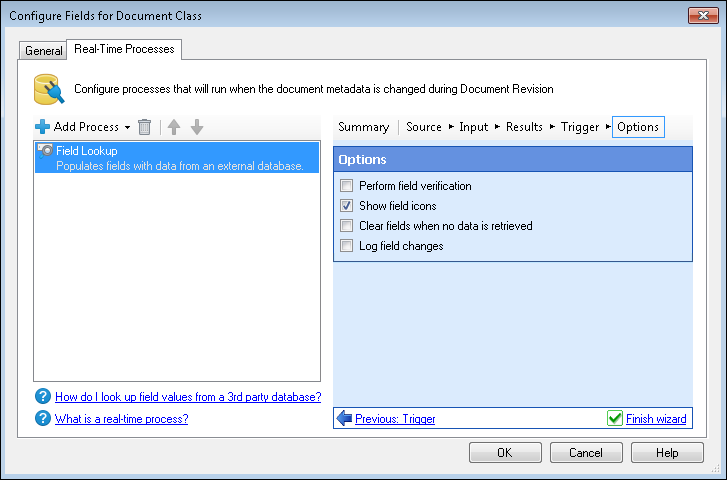Click the blue back arrow icon

[x=344, y=419]
